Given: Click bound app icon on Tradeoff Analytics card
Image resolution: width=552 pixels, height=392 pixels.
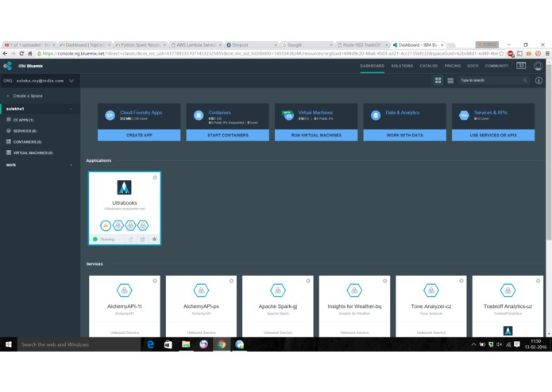Looking at the screenshot, I should (x=508, y=331).
